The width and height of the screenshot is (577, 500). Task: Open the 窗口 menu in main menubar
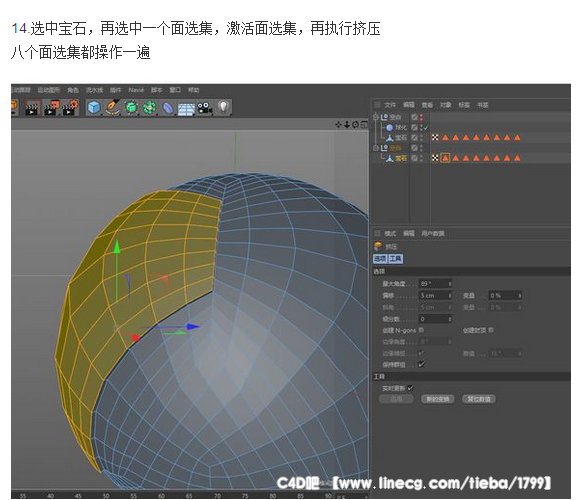[175, 90]
